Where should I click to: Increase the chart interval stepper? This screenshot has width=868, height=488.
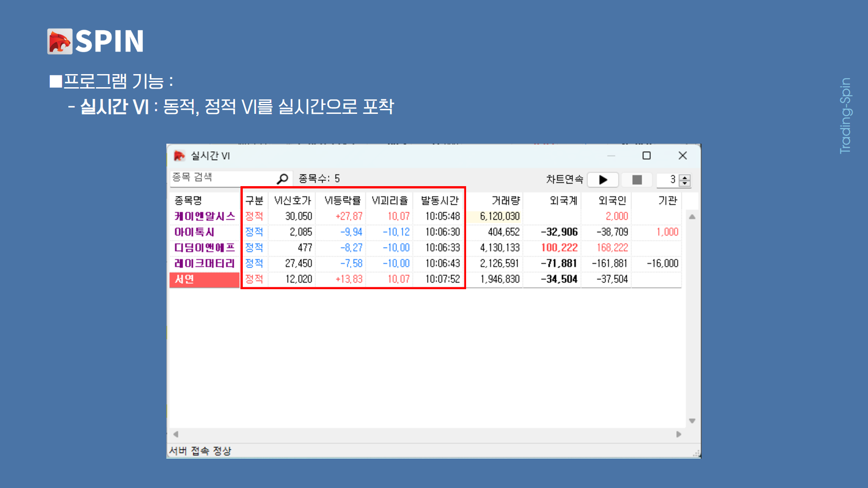[x=685, y=177]
